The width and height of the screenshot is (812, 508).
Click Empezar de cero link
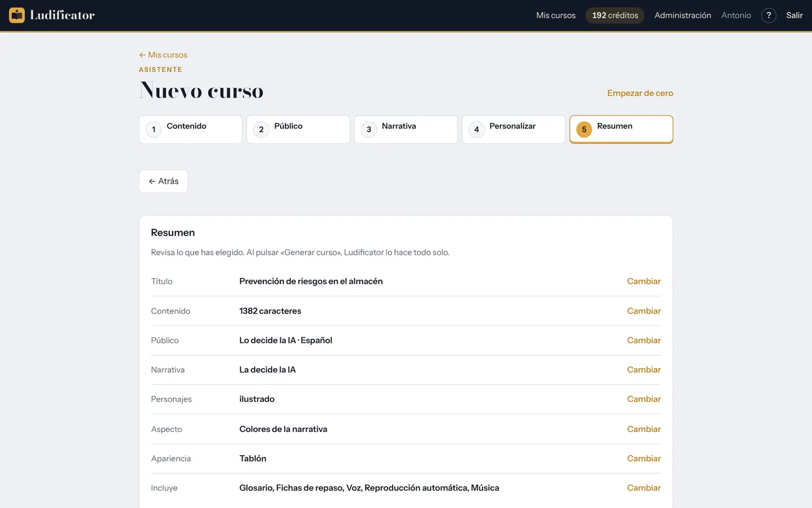(640, 93)
